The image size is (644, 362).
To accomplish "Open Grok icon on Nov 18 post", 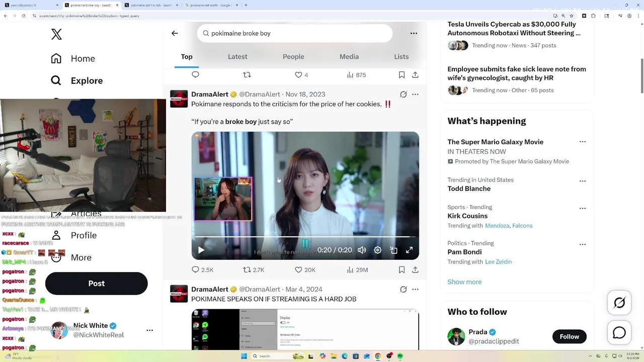I will point(403,95).
